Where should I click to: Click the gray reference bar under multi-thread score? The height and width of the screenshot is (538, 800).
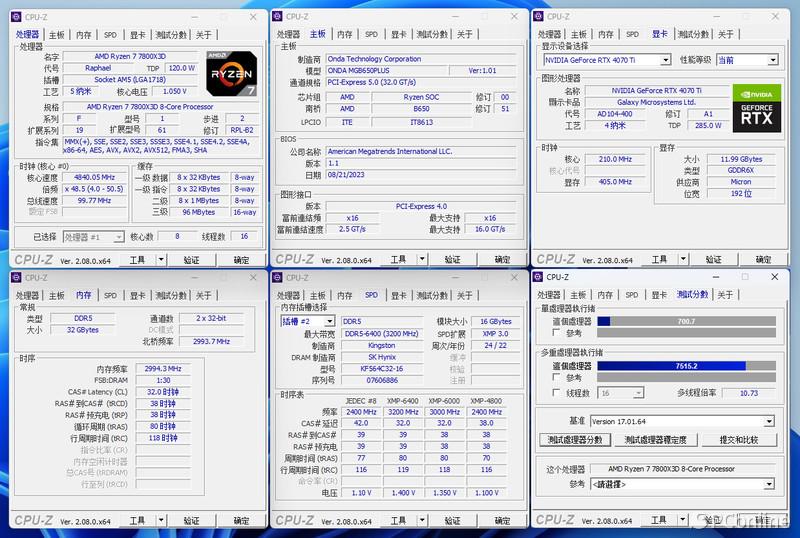coord(686,377)
